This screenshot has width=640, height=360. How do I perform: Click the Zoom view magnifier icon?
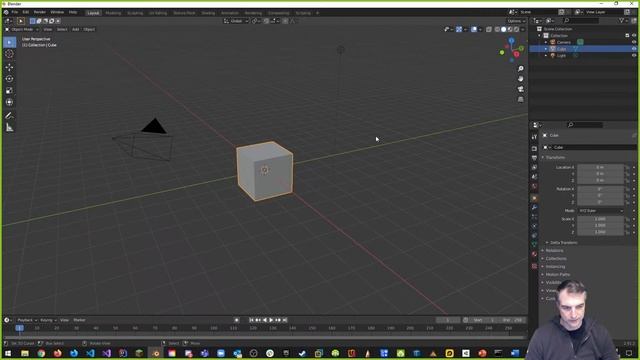(x=520, y=69)
